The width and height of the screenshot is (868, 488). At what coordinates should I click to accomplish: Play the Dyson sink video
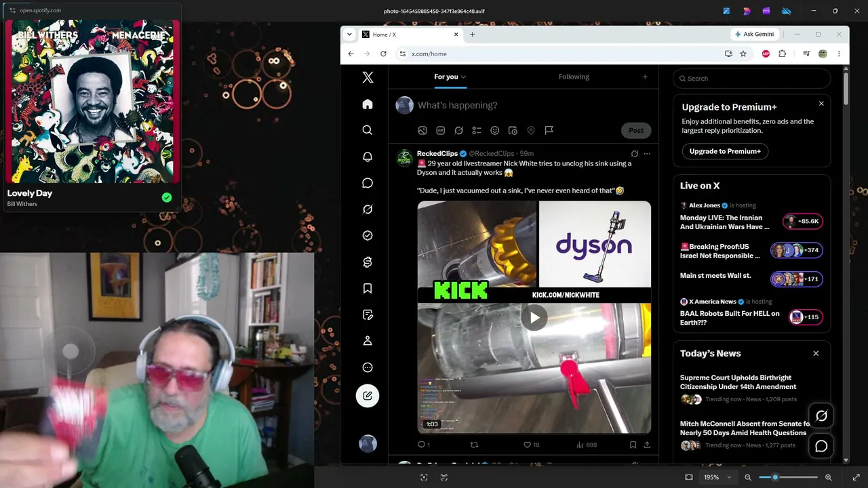pyautogui.click(x=534, y=317)
